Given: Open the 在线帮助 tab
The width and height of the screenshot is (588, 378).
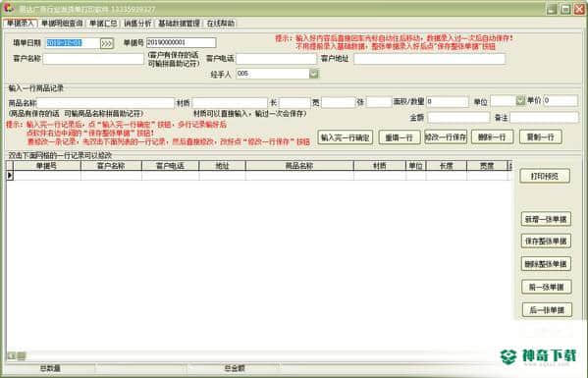Looking at the screenshot, I should coord(221,24).
